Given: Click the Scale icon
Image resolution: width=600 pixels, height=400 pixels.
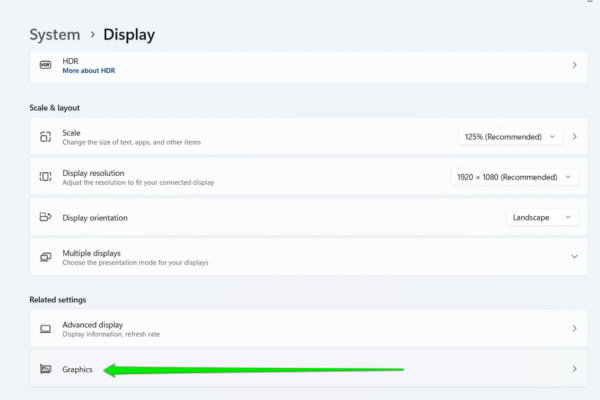Looking at the screenshot, I should click(x=45, y=137).
